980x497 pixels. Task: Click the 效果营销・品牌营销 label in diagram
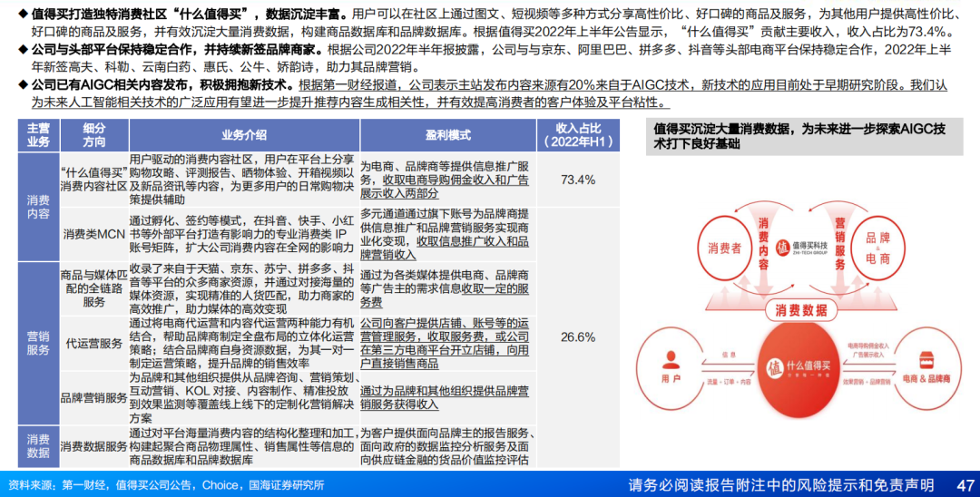pos(867,382)
